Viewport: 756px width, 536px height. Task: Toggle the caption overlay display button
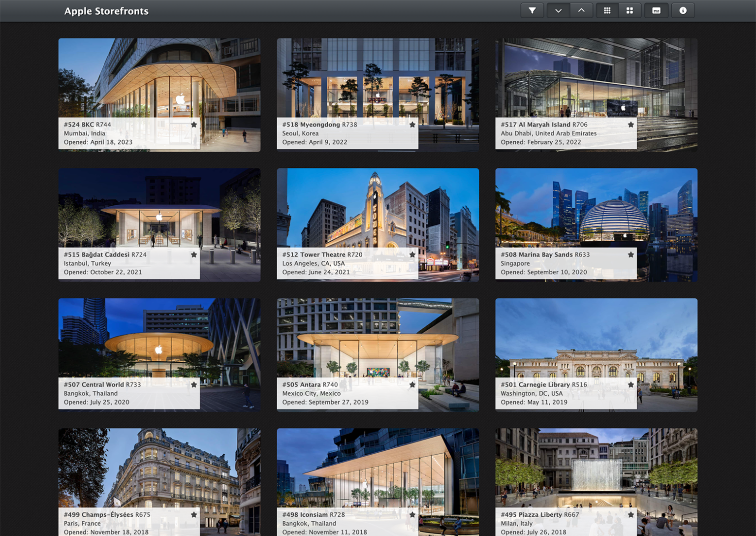coord(656,11)
